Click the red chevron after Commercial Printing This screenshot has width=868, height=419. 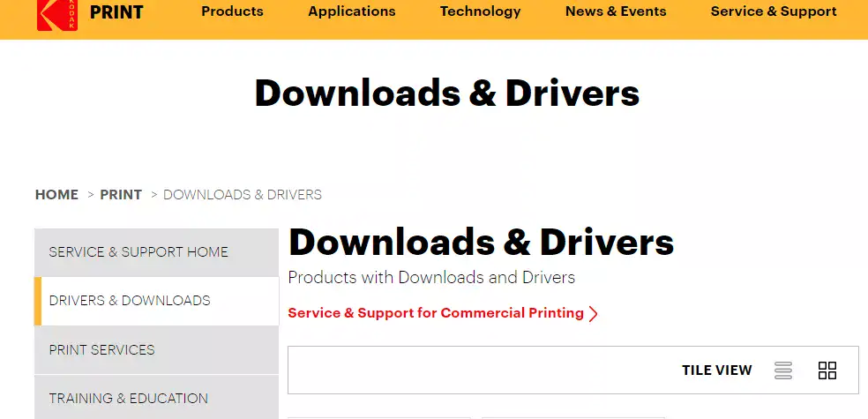[594, 314]
